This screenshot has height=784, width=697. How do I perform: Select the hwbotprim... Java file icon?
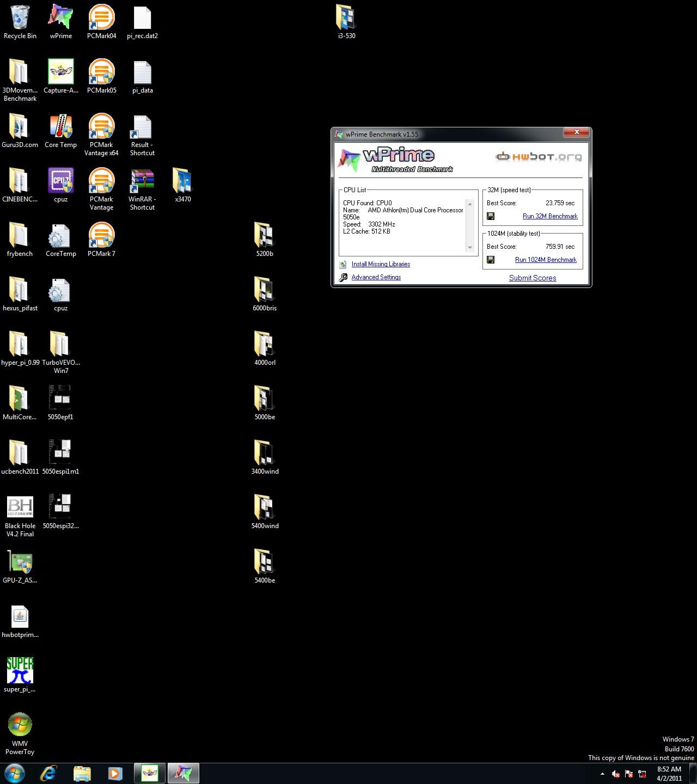tap(20, 617)
